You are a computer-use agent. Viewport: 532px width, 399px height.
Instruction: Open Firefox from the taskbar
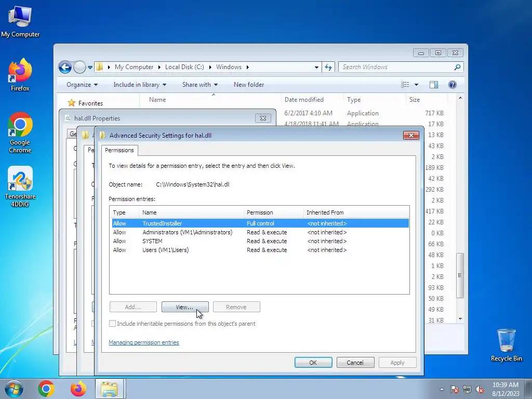click(x=78, y=389)
